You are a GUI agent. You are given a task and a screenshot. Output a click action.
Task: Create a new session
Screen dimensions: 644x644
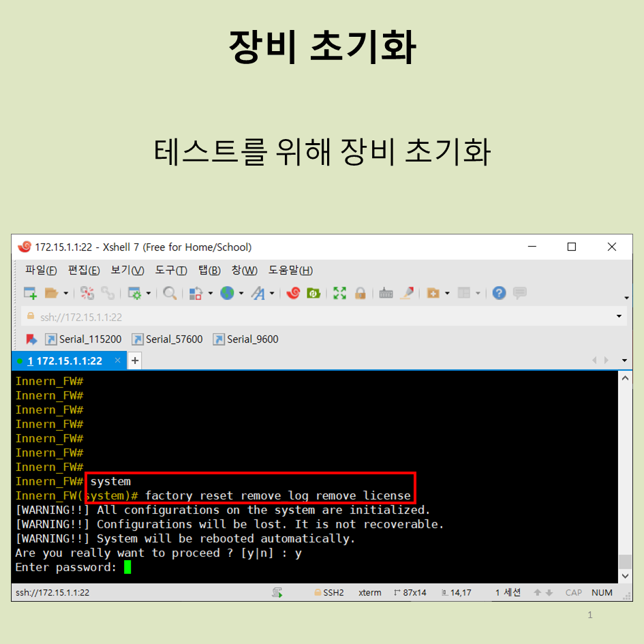[30, 292]
